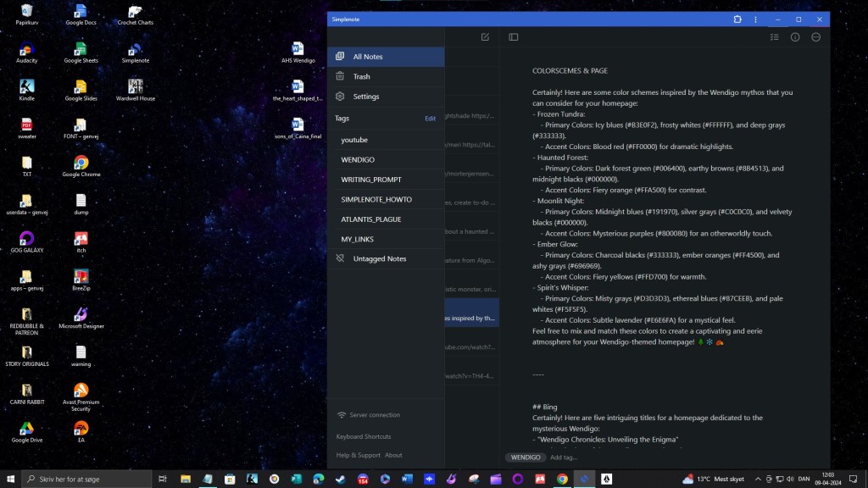Viewport: 868px width, 488px height.
Task: Choose the ATLANTIS_PLAGUE tag
Action: pyautogui.click(x=371, y=219)
